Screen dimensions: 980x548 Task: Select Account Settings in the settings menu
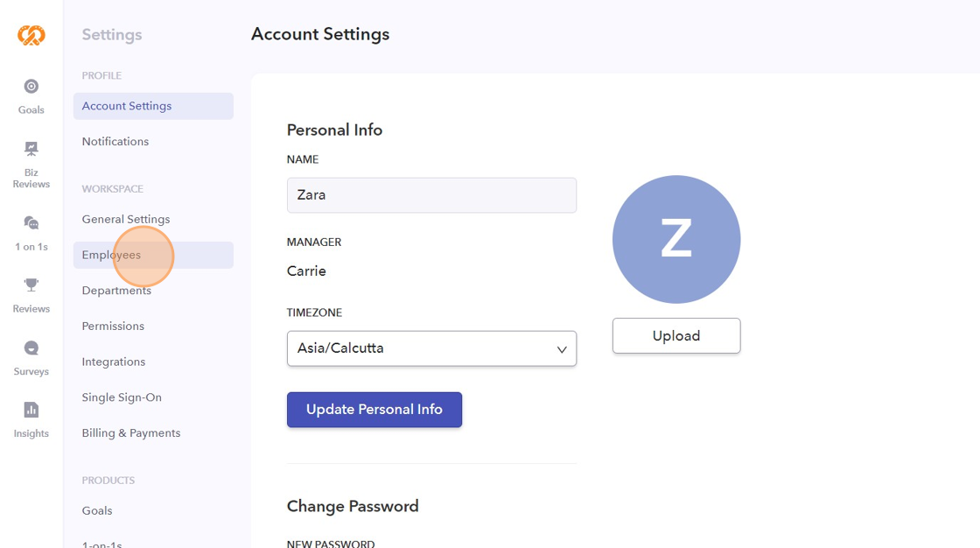click(127, 106)
